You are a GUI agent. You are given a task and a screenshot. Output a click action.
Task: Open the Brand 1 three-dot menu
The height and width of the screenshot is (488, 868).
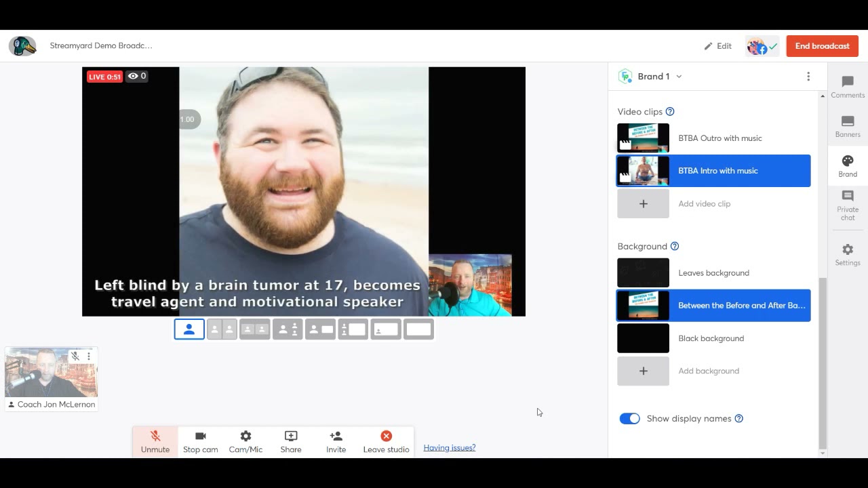tap(808, 77)
